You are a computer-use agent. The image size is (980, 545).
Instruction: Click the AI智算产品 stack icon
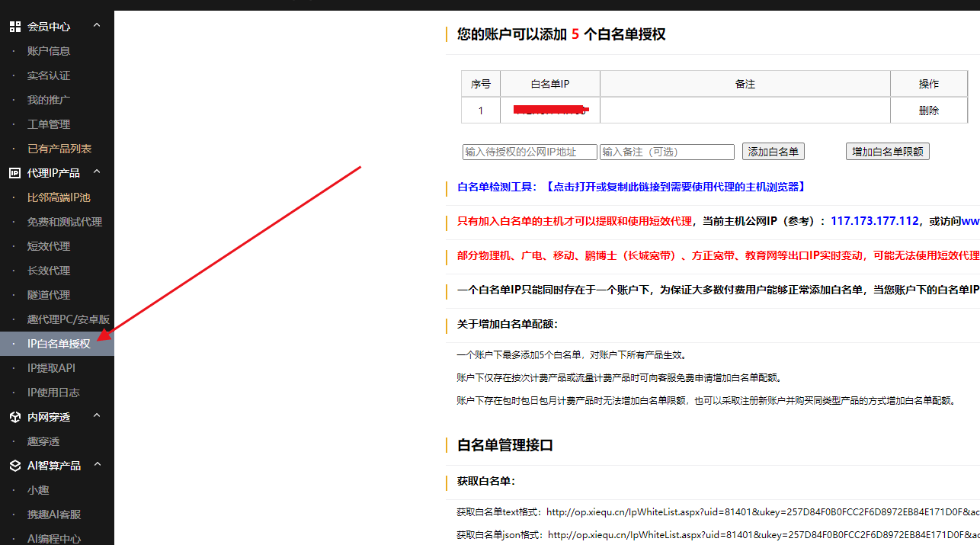tap(14, 465)
